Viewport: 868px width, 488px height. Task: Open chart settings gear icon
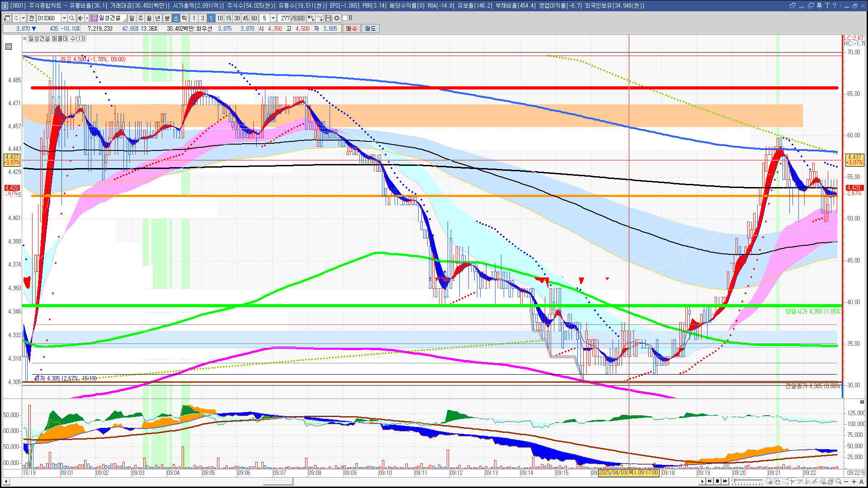[x=337, y=18]
